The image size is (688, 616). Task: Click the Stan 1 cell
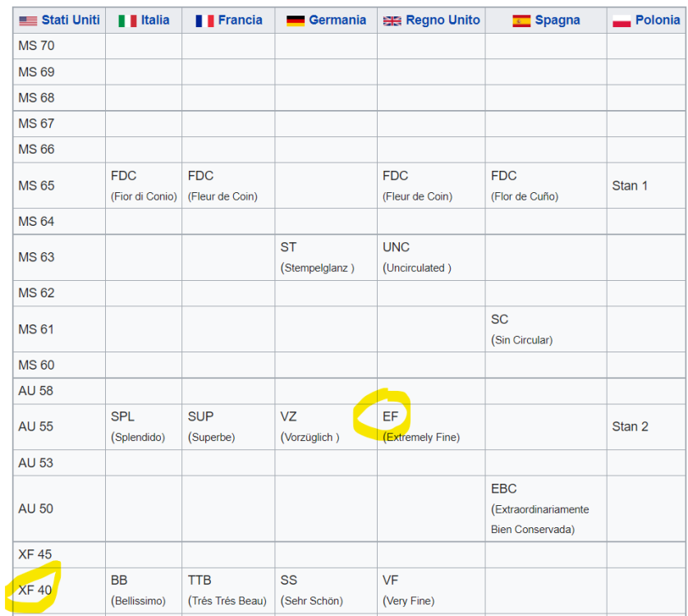[630, 186]
